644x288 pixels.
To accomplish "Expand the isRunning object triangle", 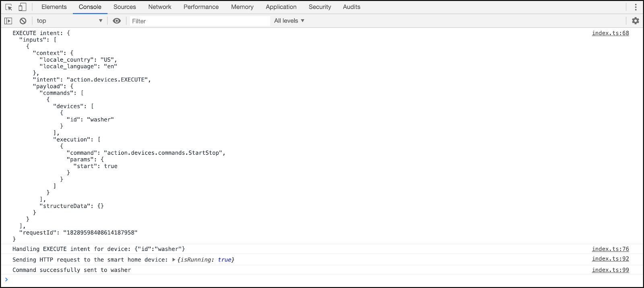I will pyautogui.click(x=174, y=260).
